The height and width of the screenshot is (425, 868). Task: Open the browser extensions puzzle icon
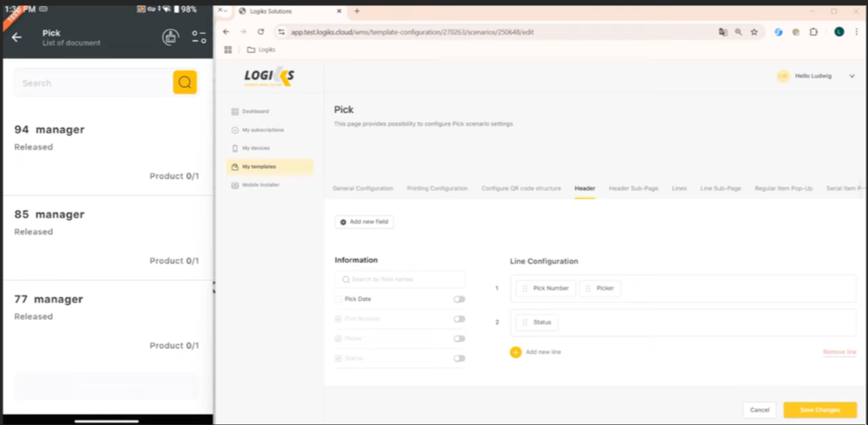[x=813, y=32]
